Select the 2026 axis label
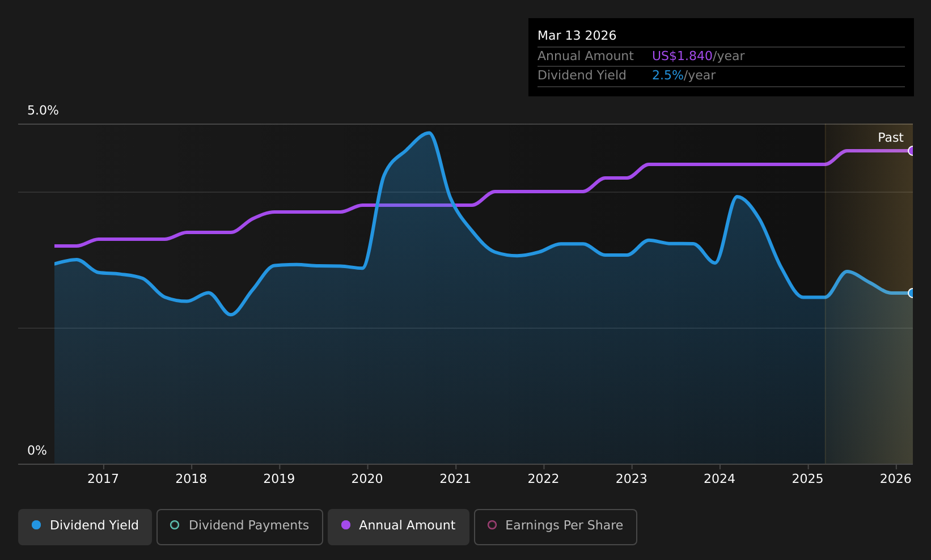Image resolution: width=931 pixels, height=560 pixels. [896, 479]
